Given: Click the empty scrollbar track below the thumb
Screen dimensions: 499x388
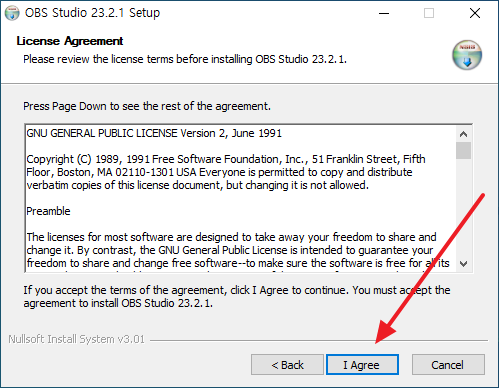Looking at the screenshot, I should 463,207.
